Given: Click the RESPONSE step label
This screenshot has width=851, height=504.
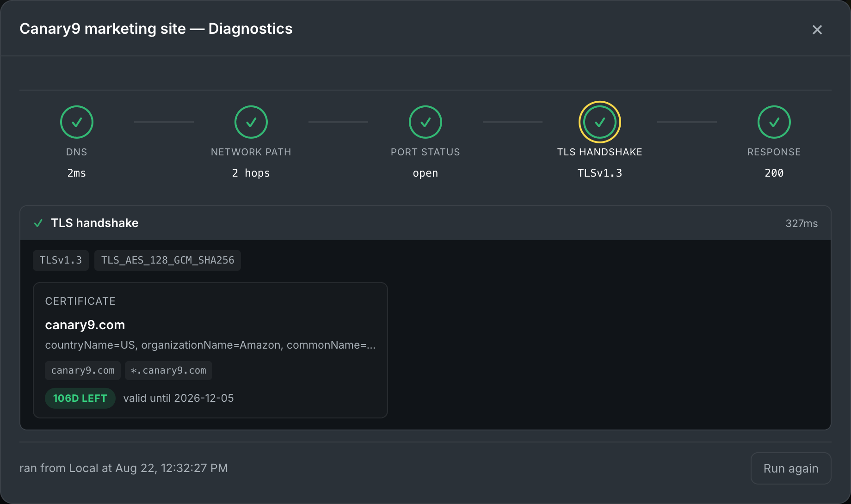Looking at the screenshot, I should click(774, 152).
